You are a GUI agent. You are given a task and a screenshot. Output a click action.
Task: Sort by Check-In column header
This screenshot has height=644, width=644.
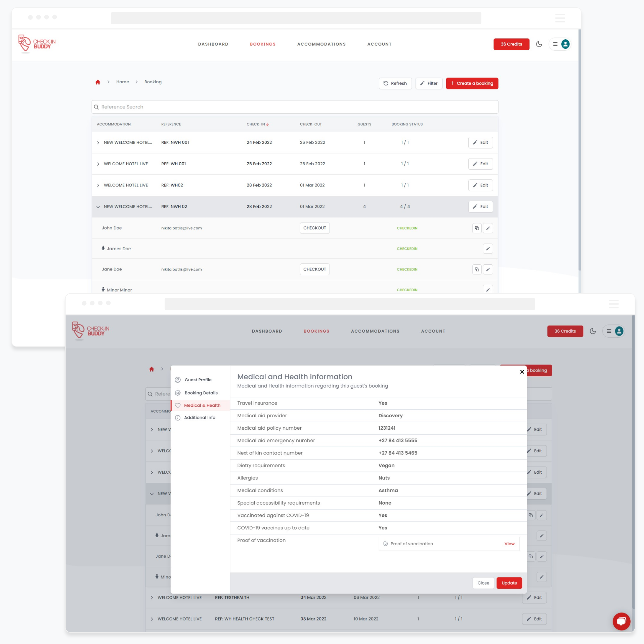(x=257, y=124)
